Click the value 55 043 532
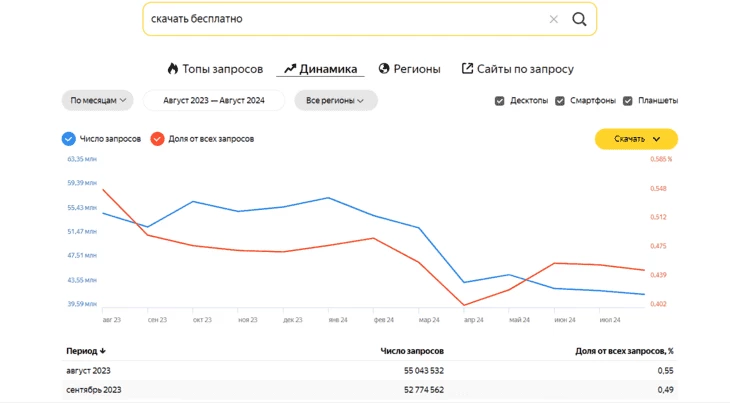730x403 pixels. point(424,370)
